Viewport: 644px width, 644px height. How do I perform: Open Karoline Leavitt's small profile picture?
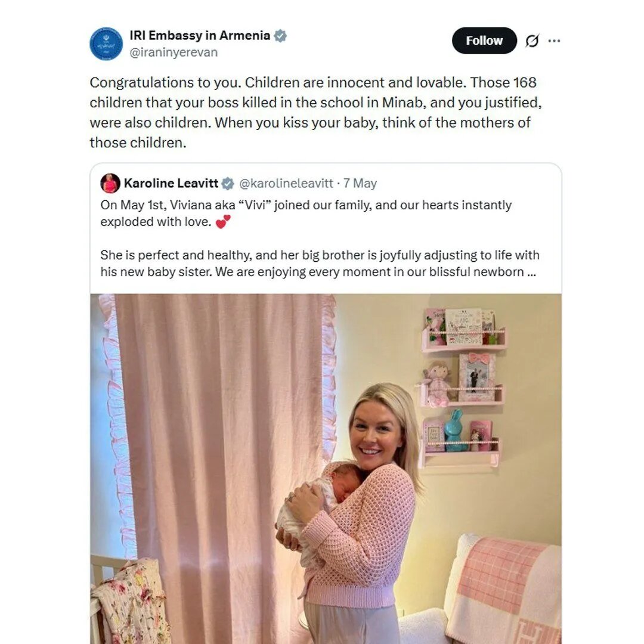click(110, 183)
